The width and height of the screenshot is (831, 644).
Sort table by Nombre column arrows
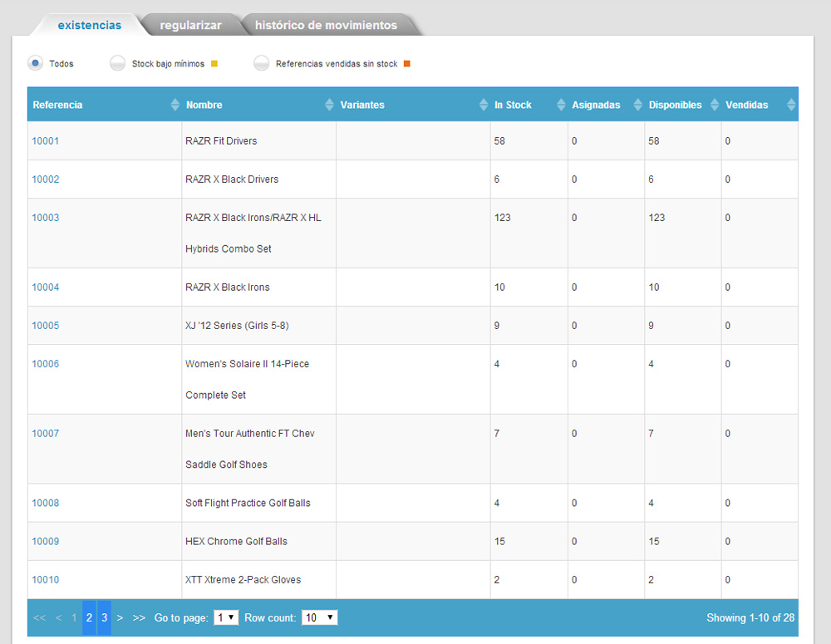pyautogui.click(x=329, y=105)
